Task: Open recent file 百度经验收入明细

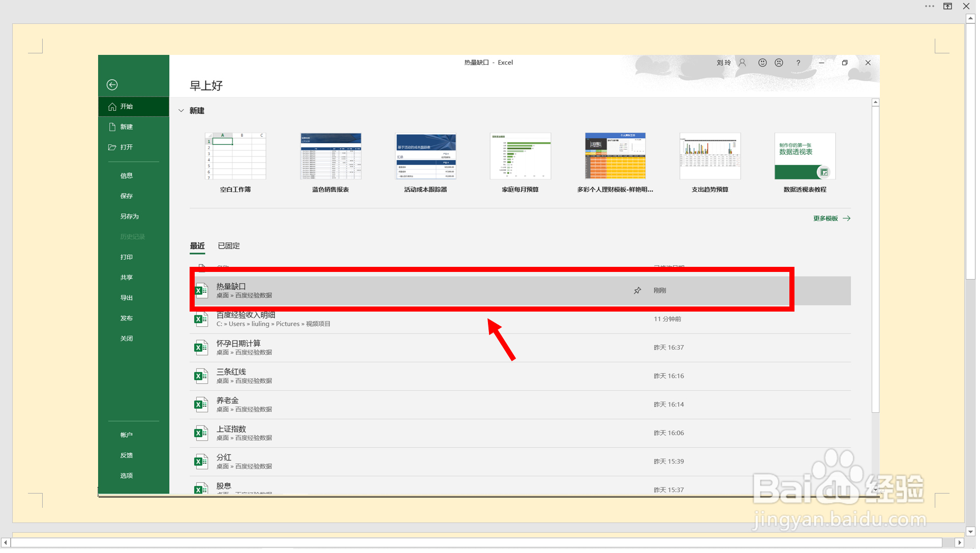Action: point(520,319)
